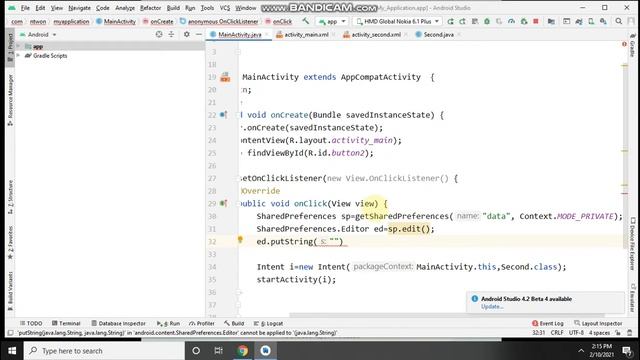
Task: Open Search Everywhere magnifier icon
Action: 619,21
